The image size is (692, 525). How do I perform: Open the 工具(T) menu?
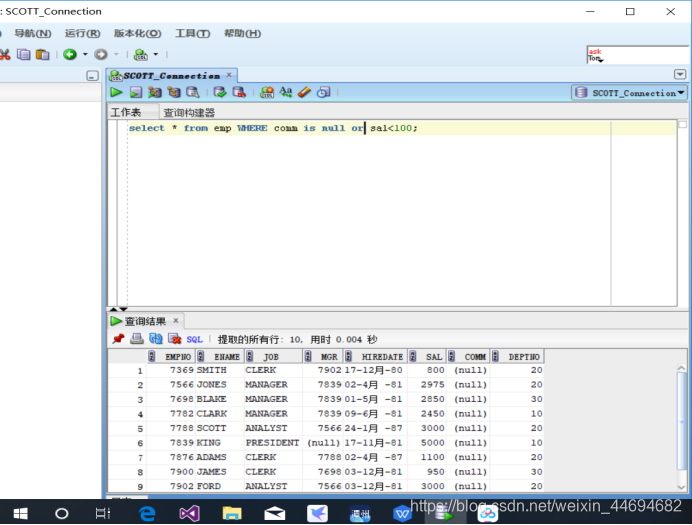192,34
